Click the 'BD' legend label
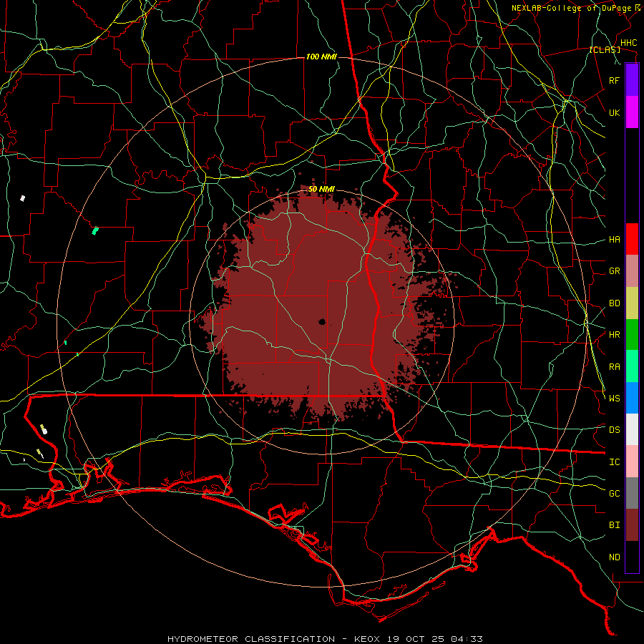The height and width of the screenshot is (644, 644). coord(614,303)
